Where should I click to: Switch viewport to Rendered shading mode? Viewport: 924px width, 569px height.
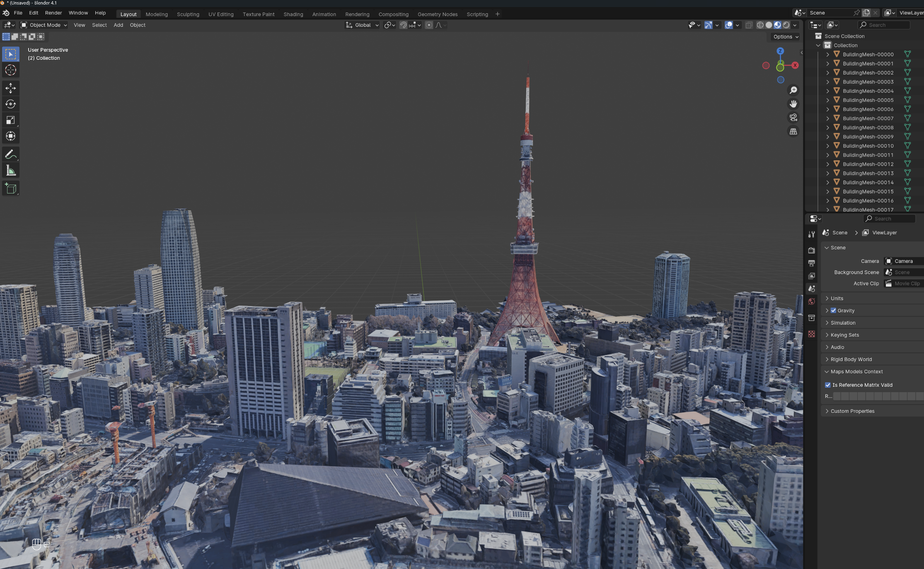[x=786, y=25]
